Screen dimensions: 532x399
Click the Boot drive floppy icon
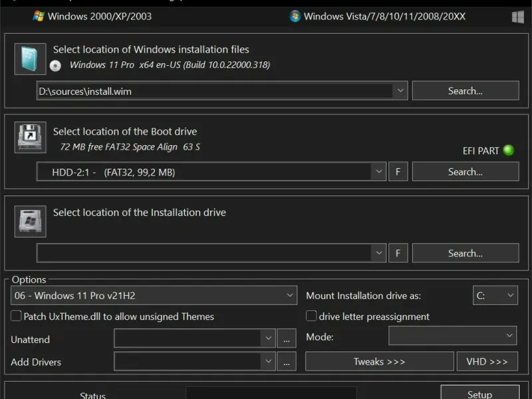pyautogui.click(x=30, y=138)
